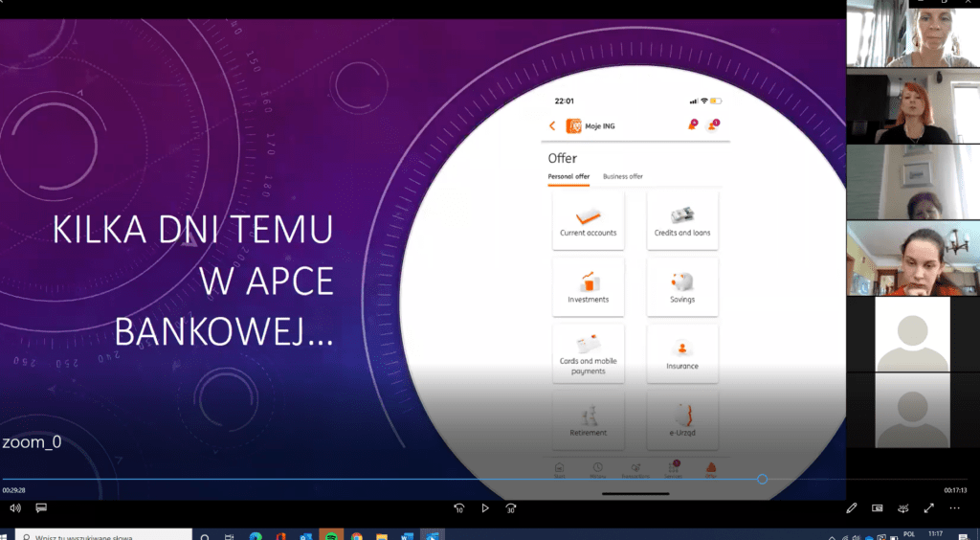Click the Windows taskbar search box

click(x=103, y=535)
